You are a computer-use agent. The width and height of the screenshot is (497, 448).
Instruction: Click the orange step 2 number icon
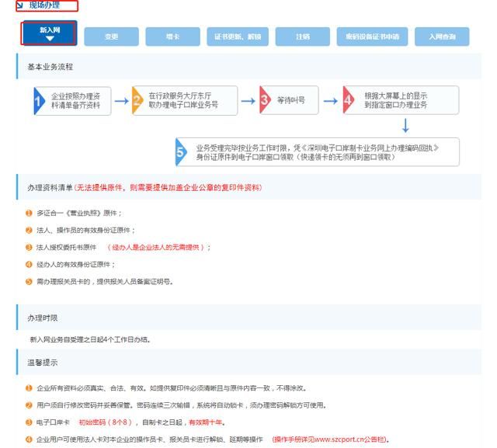[137, 101]
